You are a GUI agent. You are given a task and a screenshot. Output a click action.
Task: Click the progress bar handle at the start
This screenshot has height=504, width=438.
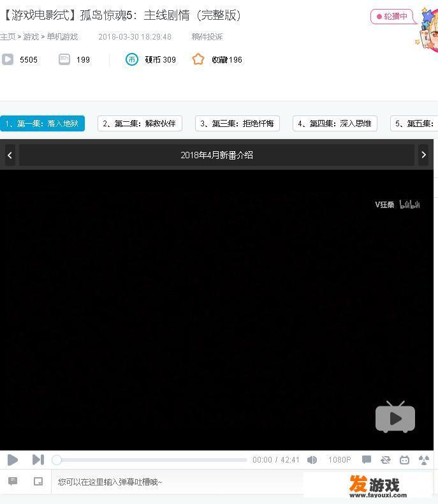coord(57,460)
